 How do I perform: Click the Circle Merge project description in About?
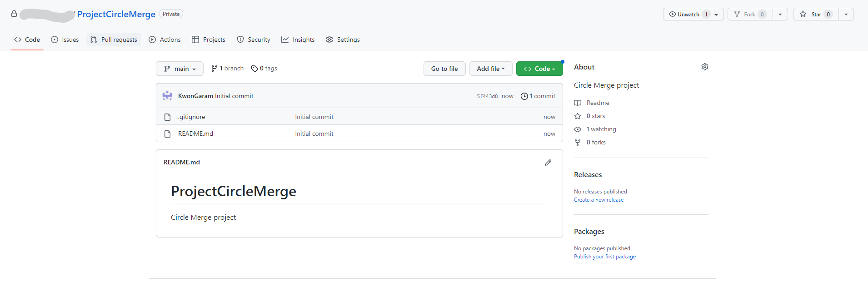coord(606,85)
